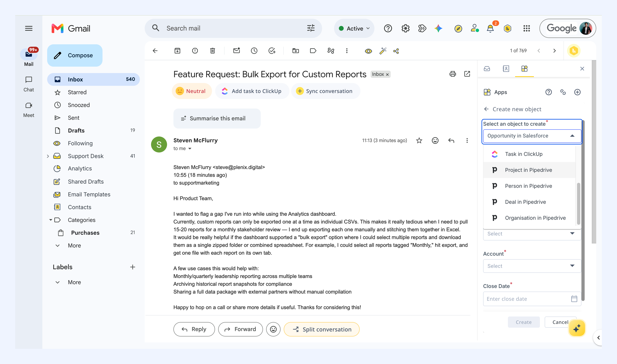Click Sync conversation button
The image size is (617, 364).
(325, 91)
